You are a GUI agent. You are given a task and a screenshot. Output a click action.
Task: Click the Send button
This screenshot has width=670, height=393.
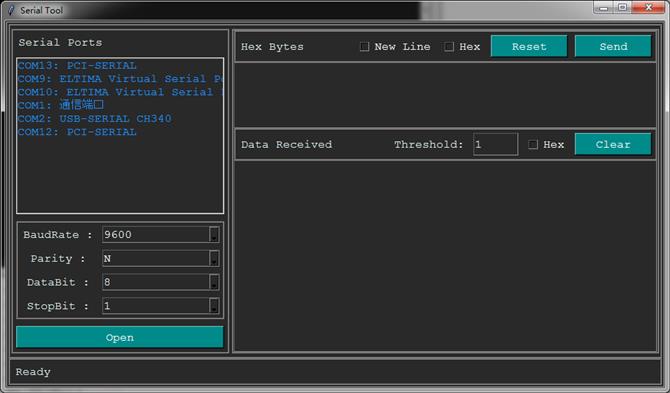(x=613, y=46)
